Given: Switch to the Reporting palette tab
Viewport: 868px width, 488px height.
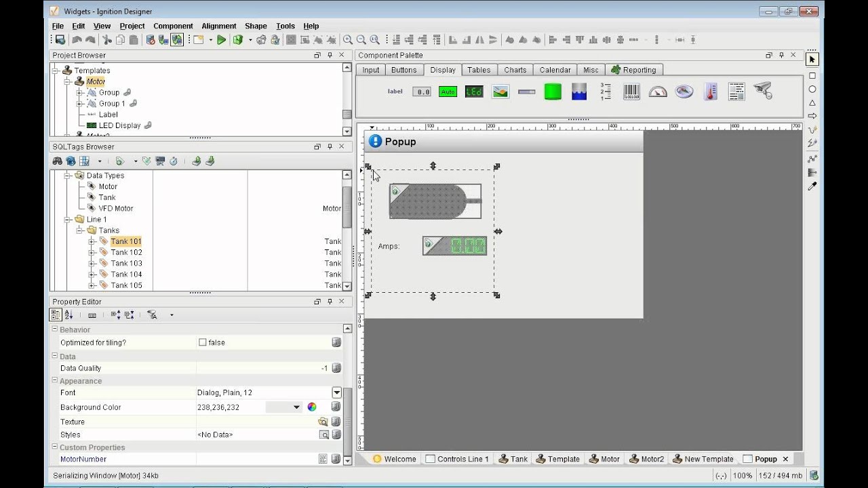Looking at the screenshot, I should (x=633, y=70).
